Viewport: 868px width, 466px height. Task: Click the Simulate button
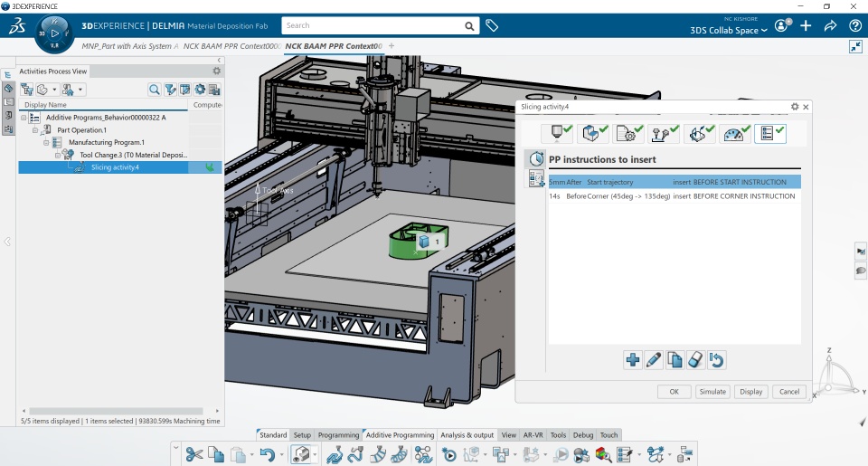[712, 391]
